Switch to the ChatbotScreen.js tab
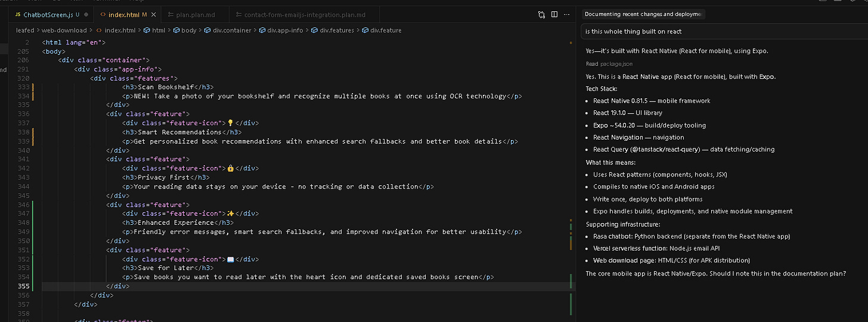 click(48, 14)
